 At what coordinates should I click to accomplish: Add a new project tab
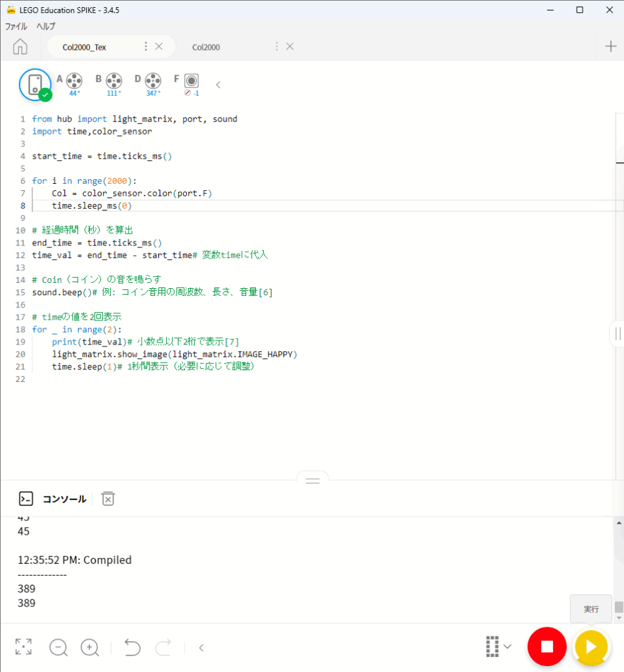(x=611, y=47)
